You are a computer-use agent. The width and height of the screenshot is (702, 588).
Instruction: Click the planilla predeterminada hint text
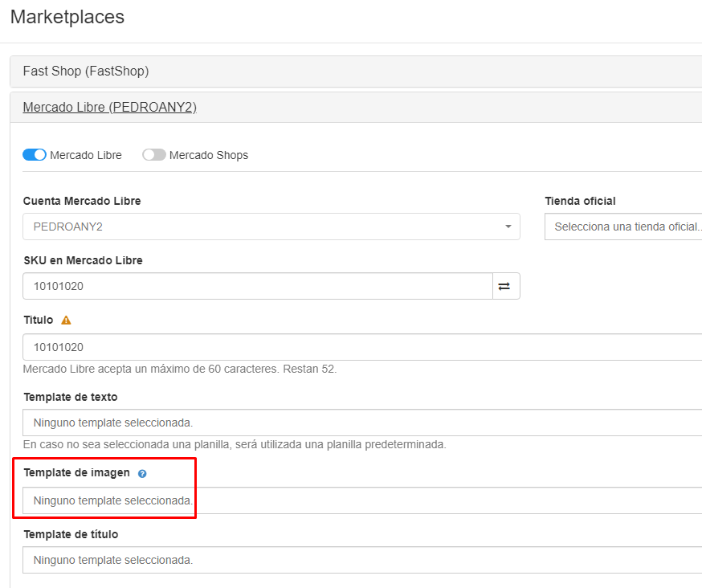tap(235, 445)
